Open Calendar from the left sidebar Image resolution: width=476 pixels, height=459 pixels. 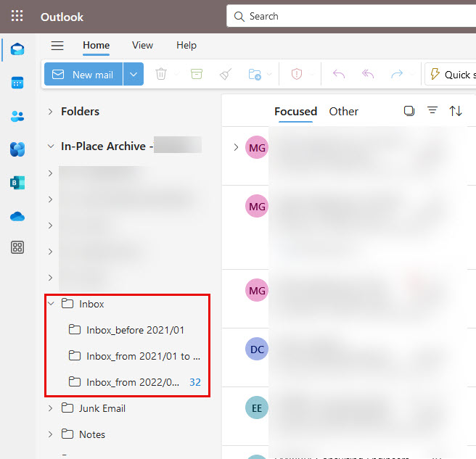tap(17, 83)
